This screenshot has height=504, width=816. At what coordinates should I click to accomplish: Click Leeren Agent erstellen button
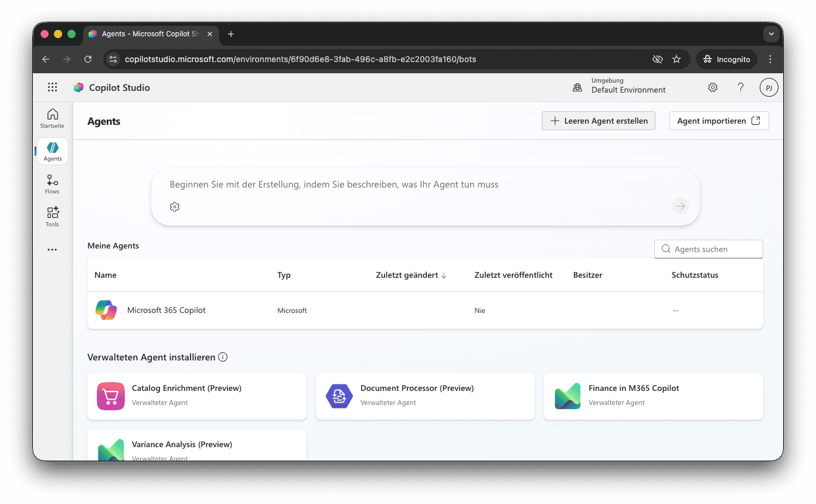pos(599,121)
